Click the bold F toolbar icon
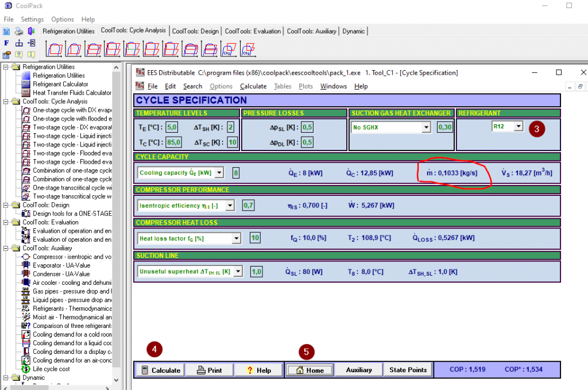 click(x=6, y=43)
